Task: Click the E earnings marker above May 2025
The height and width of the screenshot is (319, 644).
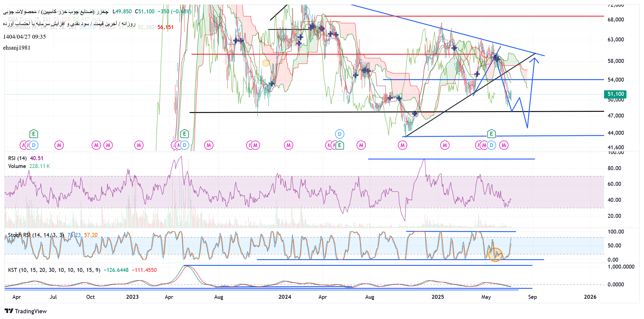Action: pos(491,134)
